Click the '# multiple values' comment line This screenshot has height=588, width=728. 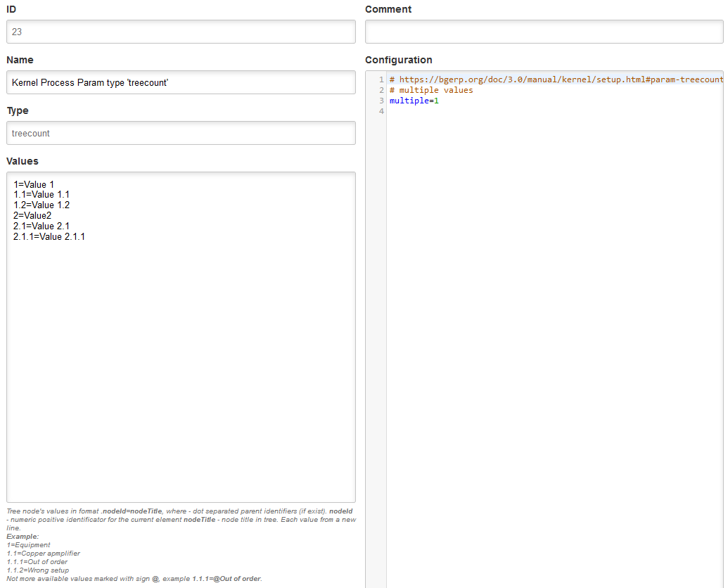click(x=431, y=90)
